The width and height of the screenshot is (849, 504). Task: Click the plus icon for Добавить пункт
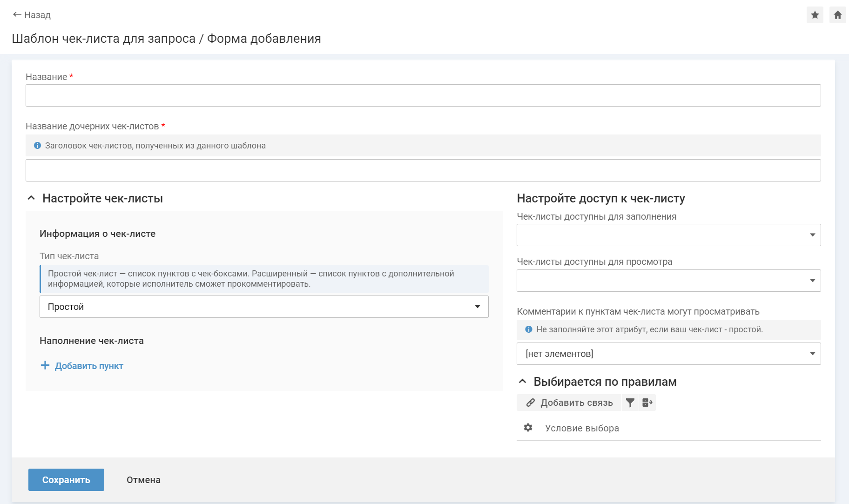(x=45, y=365)
